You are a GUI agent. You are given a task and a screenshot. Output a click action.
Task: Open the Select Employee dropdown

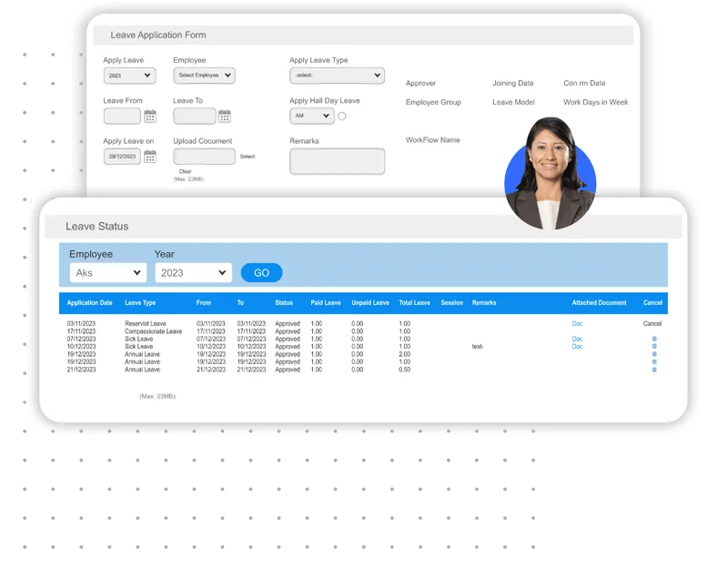click(202, 76)
